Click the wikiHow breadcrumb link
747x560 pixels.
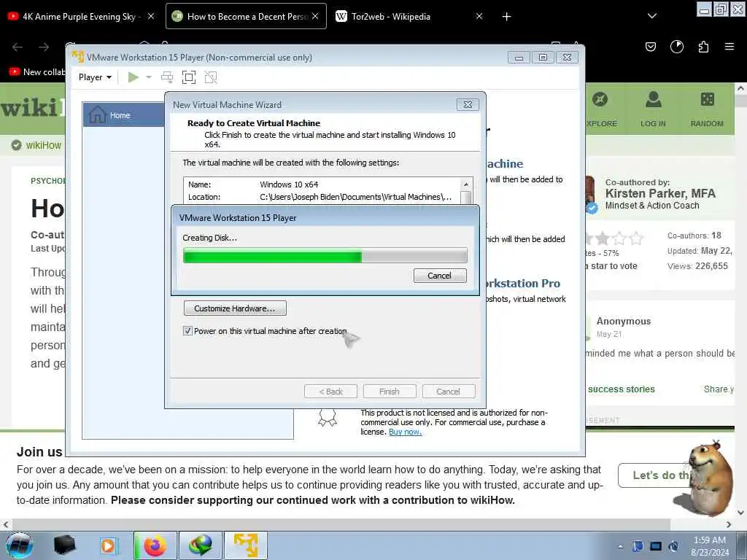[43, 145]
